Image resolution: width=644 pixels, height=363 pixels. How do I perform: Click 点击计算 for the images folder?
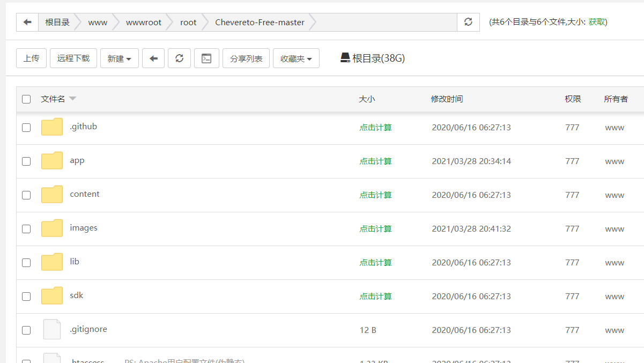pyautogui.click(x=375, y=229)
